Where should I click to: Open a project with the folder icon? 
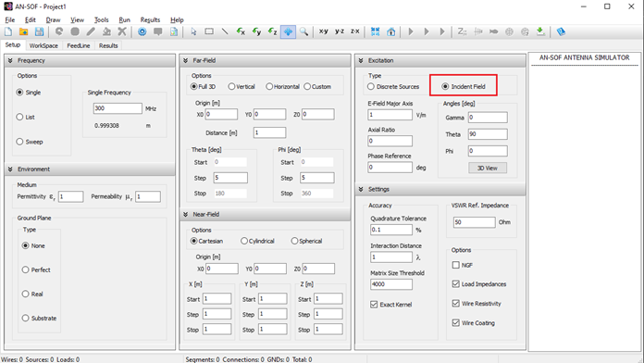(x=23, y=31)
